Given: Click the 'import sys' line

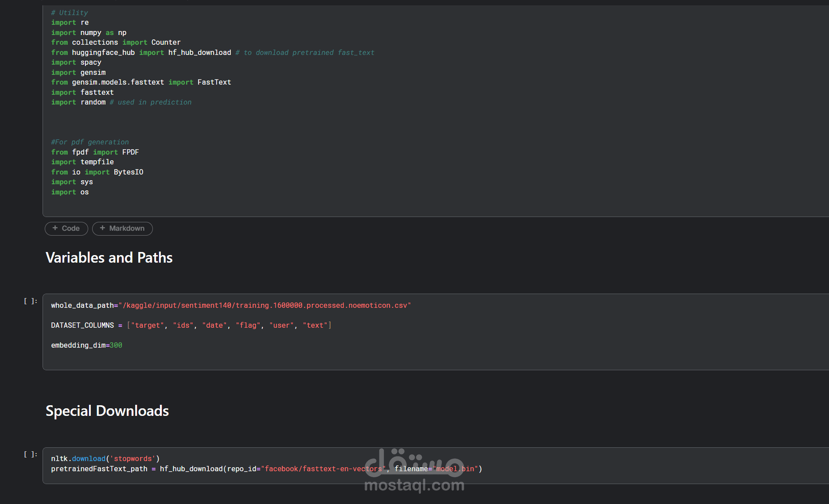Looking at the screenshot, I should pyautogui.click(x=72, y=182).
